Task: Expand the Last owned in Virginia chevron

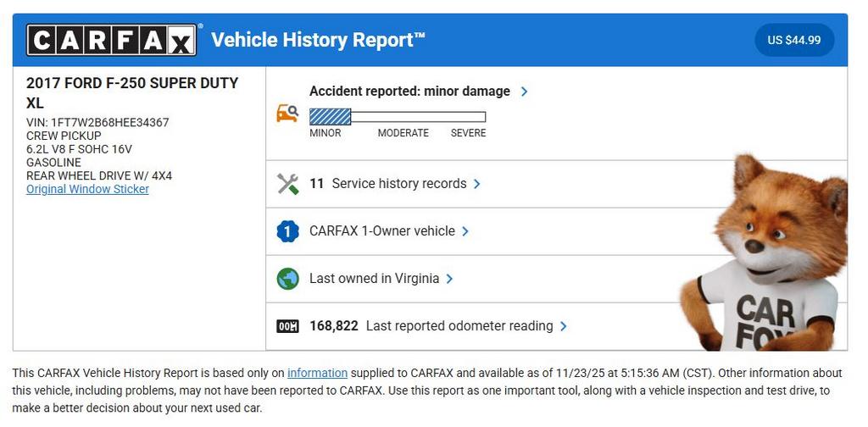Action: 449,279
